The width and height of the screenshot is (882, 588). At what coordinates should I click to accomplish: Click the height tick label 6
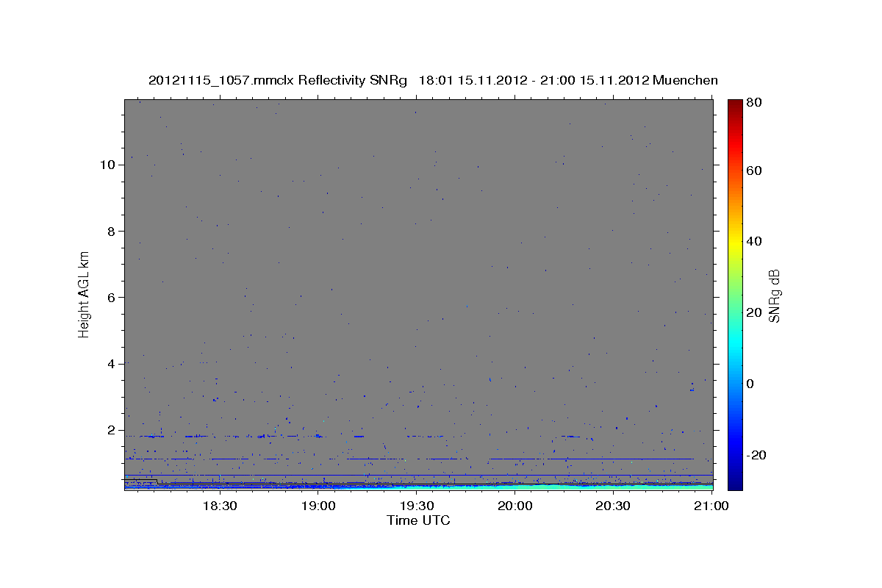(x=112, y=297)
